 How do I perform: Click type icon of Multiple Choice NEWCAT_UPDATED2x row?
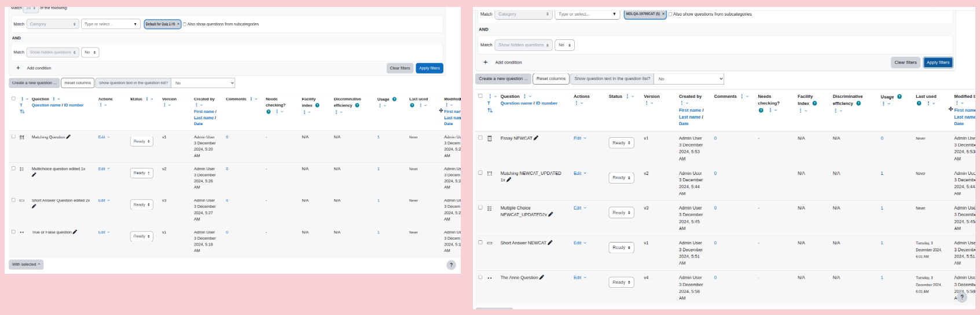(x=490, y=208)
